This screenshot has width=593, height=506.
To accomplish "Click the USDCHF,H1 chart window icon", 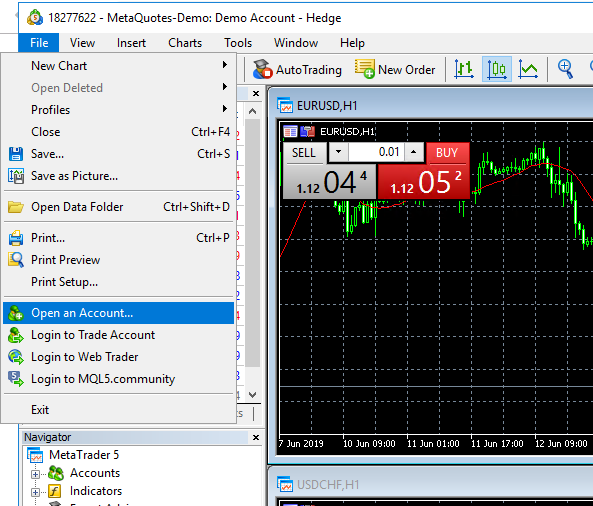I will coord(285,484).
